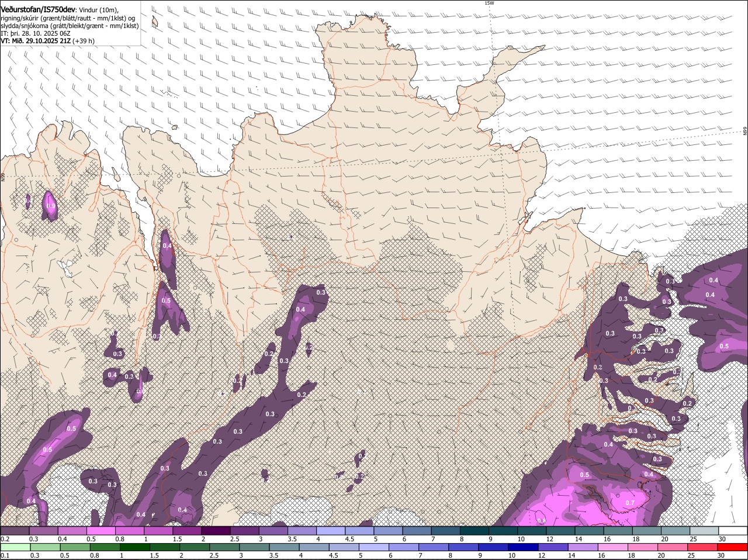Screen dimensions: 748x560
Task: Click the 0.9 snowfall value on the map
Action: [x=51, y=206]
